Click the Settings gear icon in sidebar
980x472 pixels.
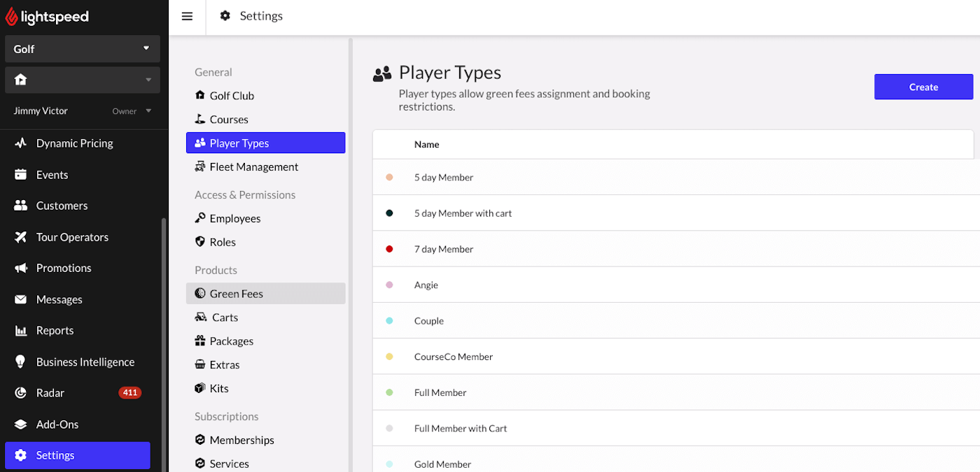click(x=21, y=455)
